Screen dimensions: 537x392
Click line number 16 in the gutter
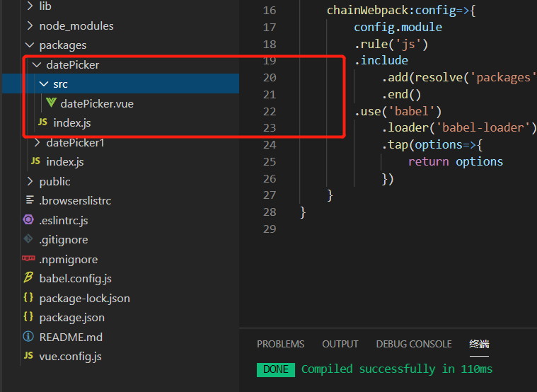coord(270,11)
